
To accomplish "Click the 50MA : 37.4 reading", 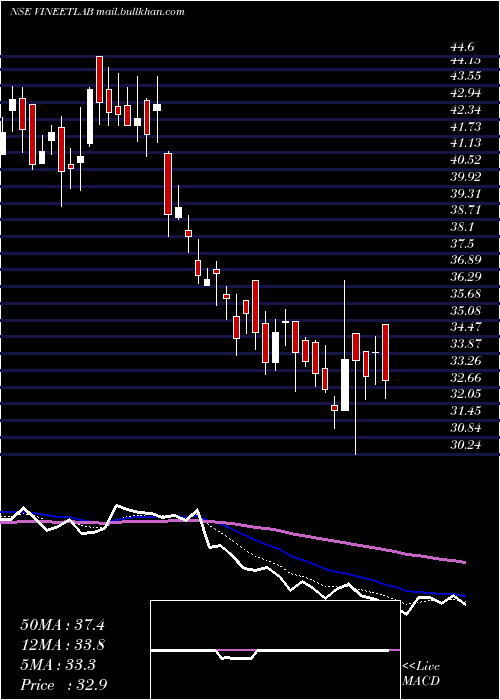I will coord(62,625).
